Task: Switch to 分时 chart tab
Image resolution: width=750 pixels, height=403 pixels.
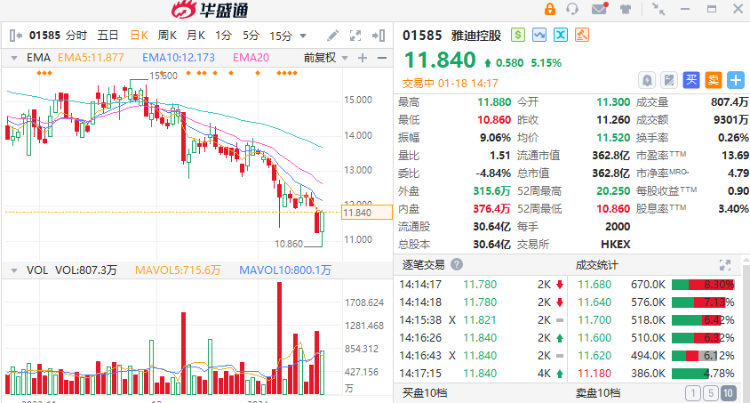Action: [77, 35]
